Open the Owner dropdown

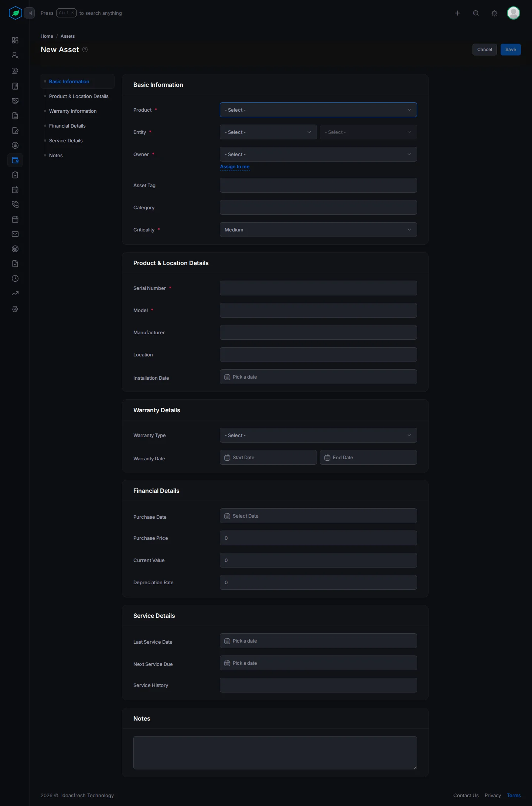(x=318, y=154)
